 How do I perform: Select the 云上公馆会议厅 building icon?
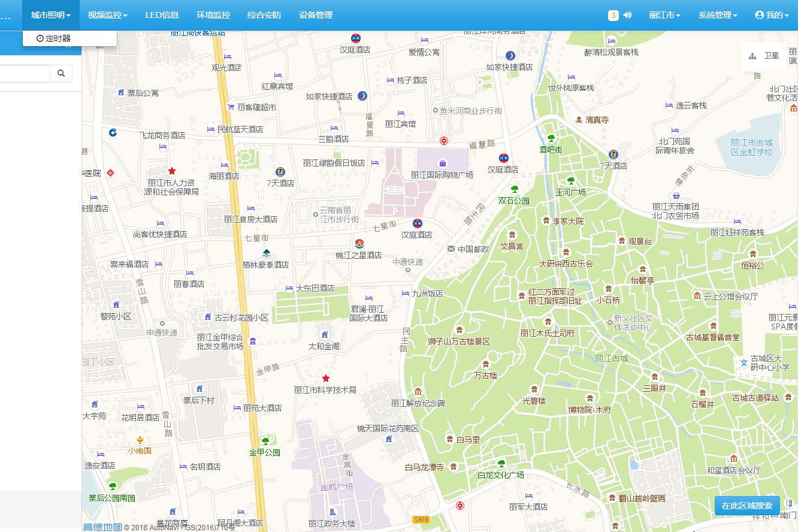(697, 295)
